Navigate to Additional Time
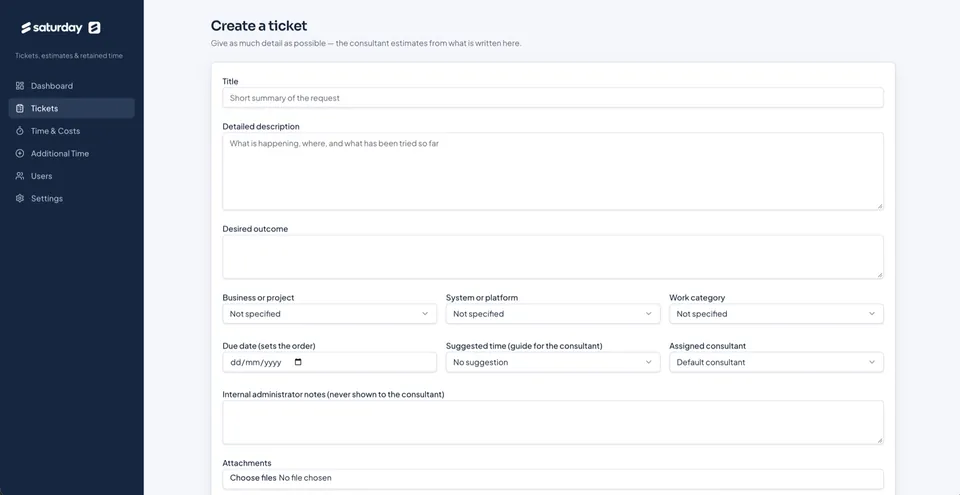The image size is (960, 495). pyautogui.click(x=72, y=153)
